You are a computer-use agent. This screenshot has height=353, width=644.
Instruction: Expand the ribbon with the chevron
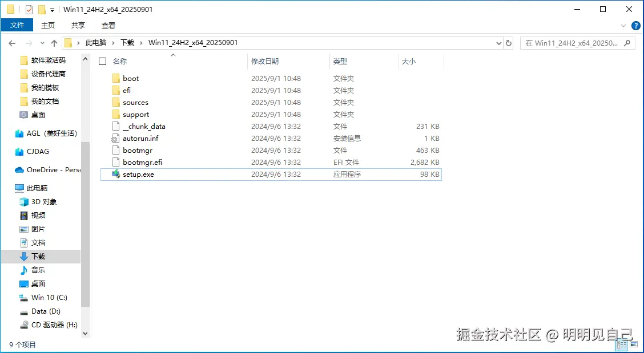tap(623, 26)
